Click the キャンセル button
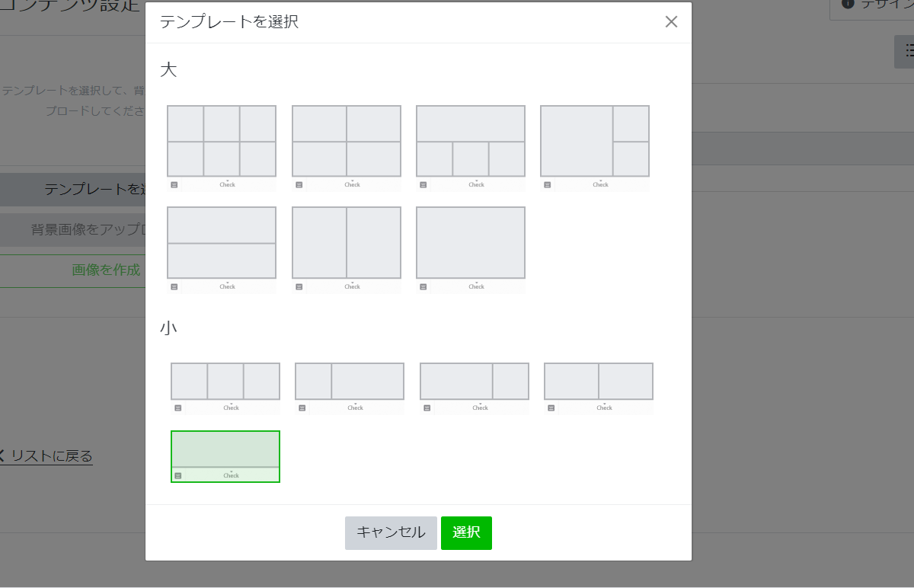This screenshot has height=588, width=914. coord(391,533)
